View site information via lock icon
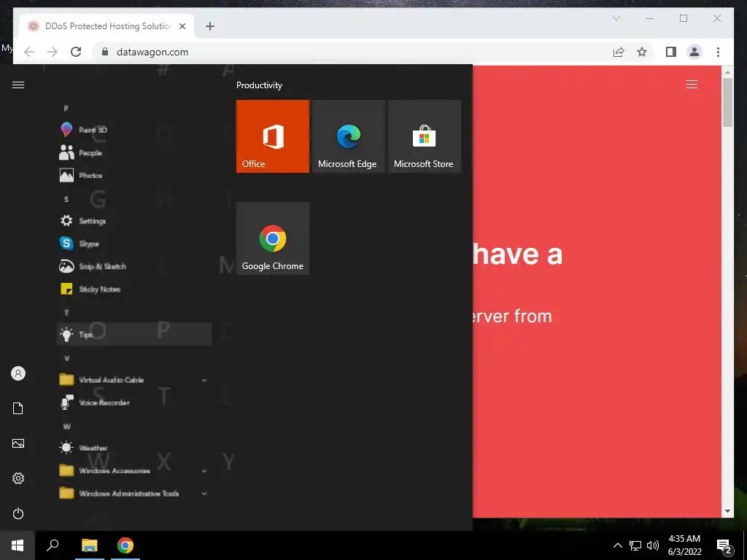 click(x=105, y=52)
